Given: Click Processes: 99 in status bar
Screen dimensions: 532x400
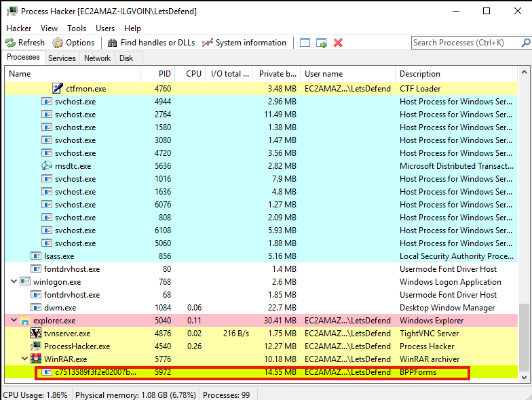Looking at the screenshot, I should click(x=227, y=395).
